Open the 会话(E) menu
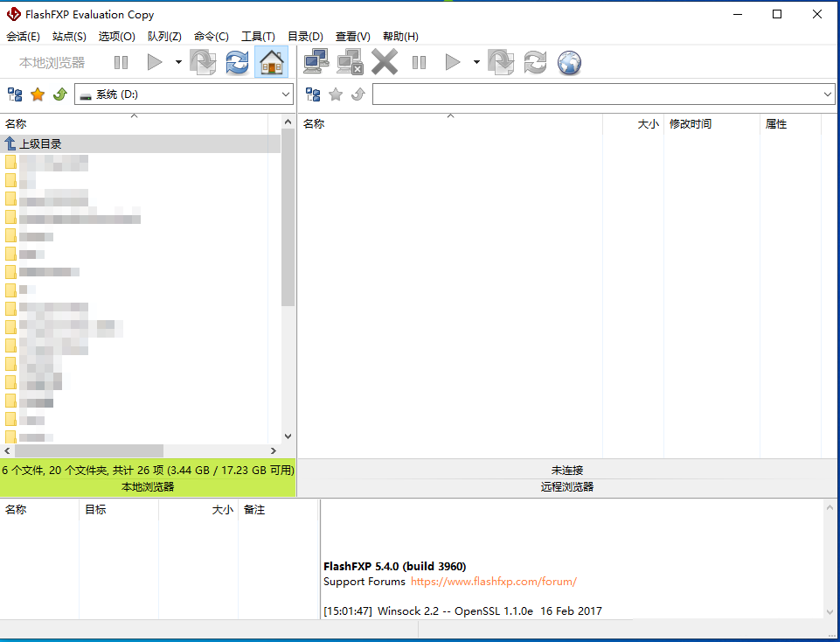840x642 pixels. coord(23,37)
